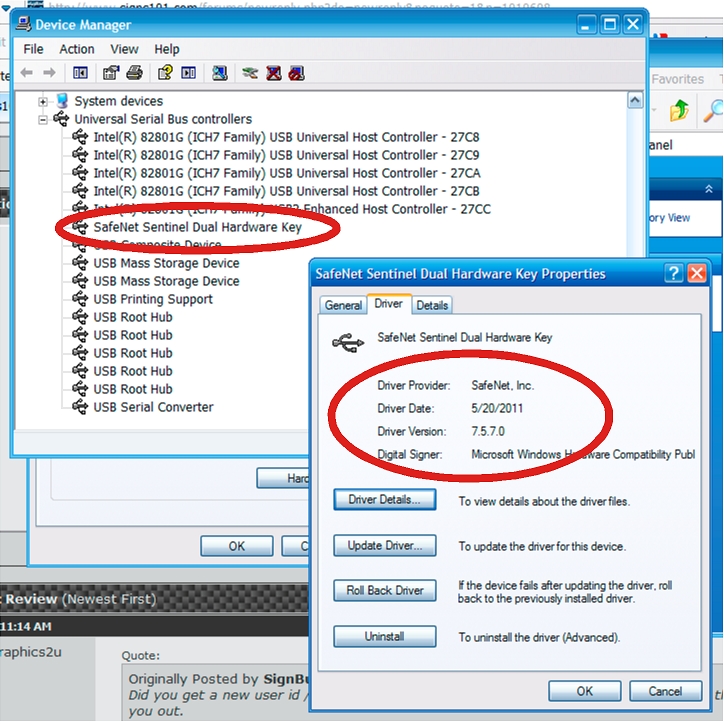
Task: Click the Uninstall button in Properties
Action: click(385, 636)
